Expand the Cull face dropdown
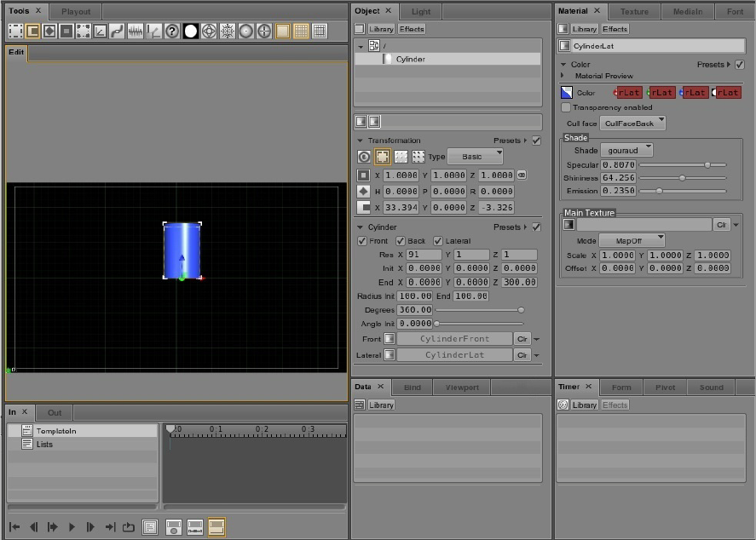 632,124
